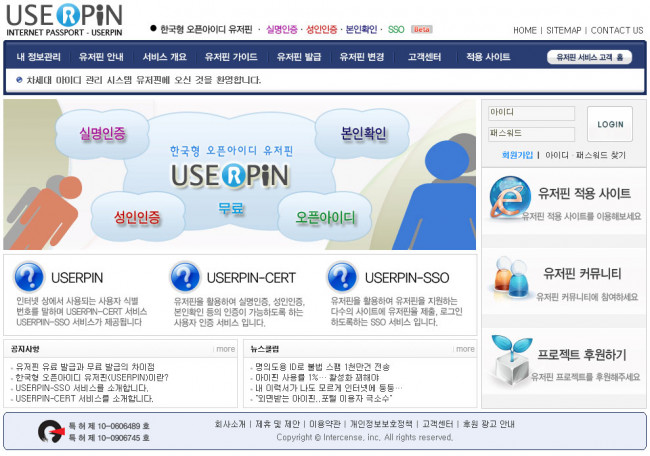Click 고객센터 in the footer

pyautogui.click(x=438, y=424)
